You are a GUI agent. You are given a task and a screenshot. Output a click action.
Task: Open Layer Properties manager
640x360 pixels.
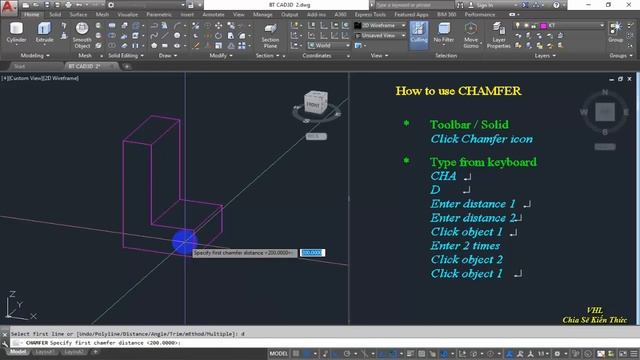point(498,35)
